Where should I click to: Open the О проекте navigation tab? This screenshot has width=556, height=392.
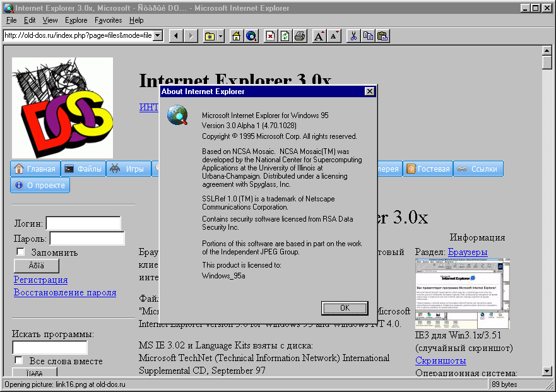40,185
